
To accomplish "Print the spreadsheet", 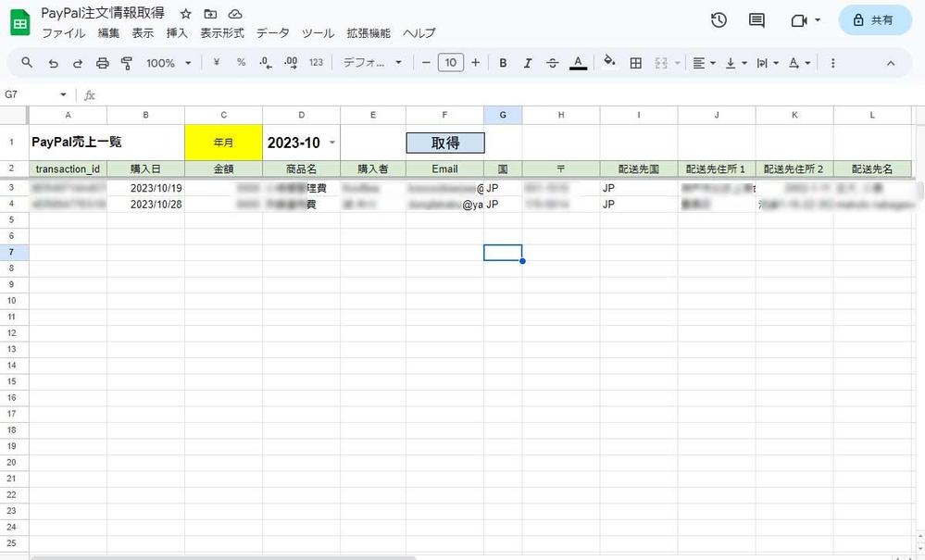I will tap(102, 63).
